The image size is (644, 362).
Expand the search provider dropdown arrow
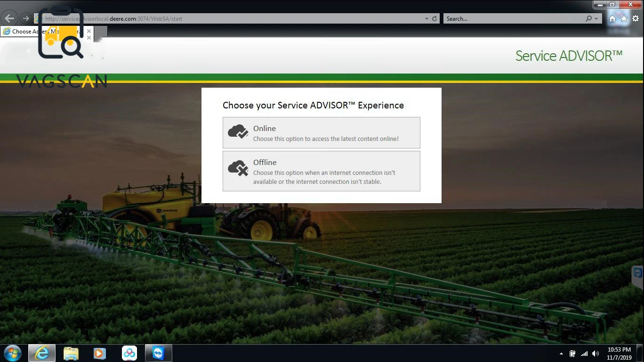coord(596,19)
